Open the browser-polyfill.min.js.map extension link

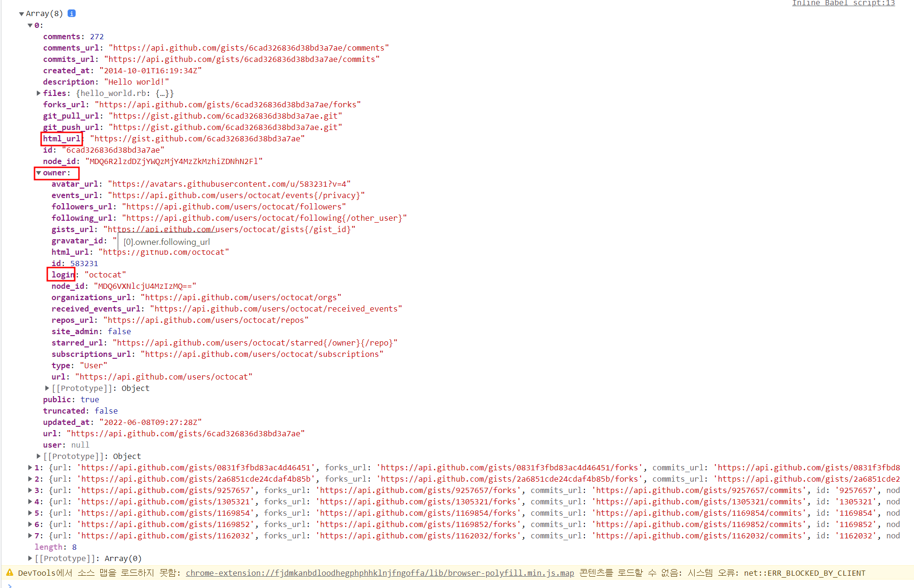click(x=379, y=573)
